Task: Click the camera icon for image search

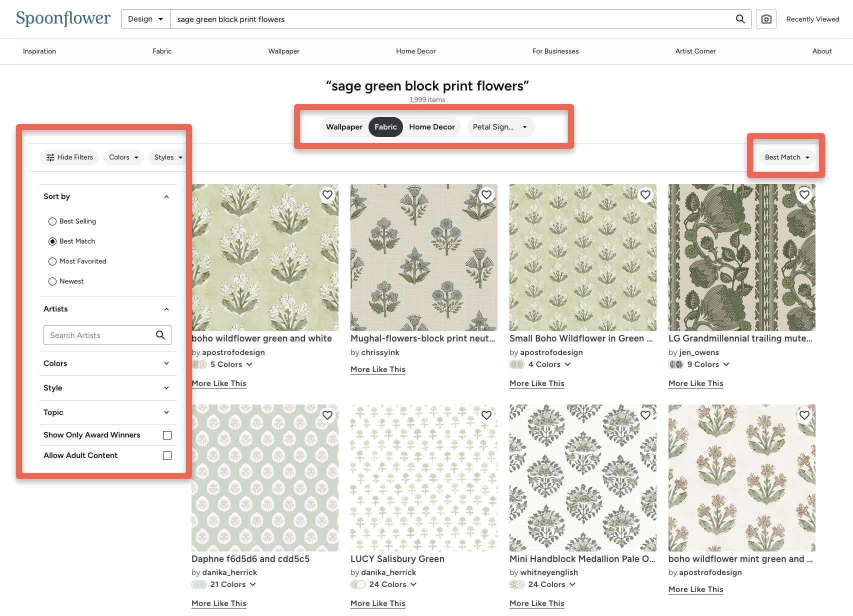Action: (766, 18)
